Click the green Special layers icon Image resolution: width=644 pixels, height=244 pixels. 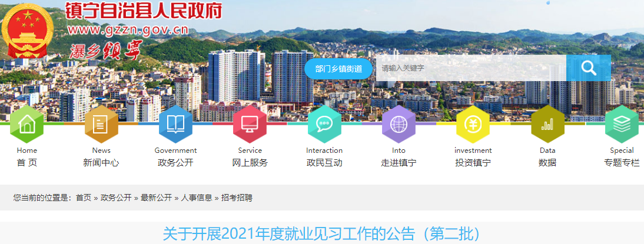(622, 124)
